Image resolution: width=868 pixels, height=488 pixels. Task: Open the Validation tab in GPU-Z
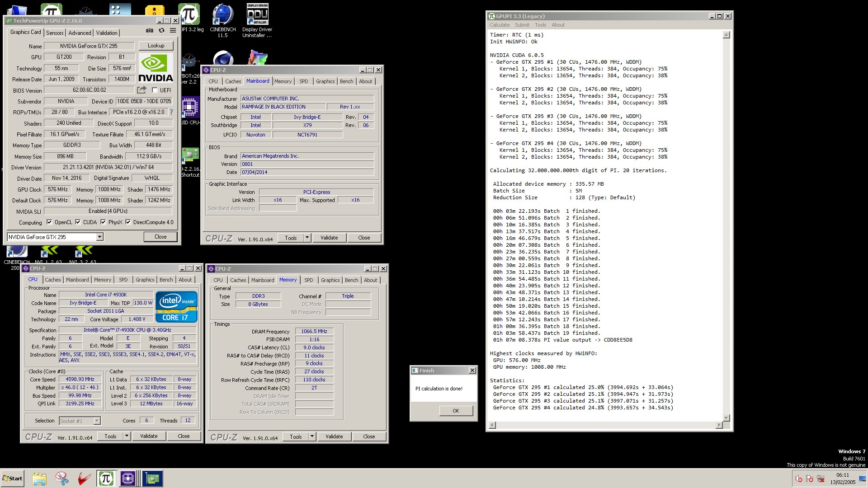[107, 33]
